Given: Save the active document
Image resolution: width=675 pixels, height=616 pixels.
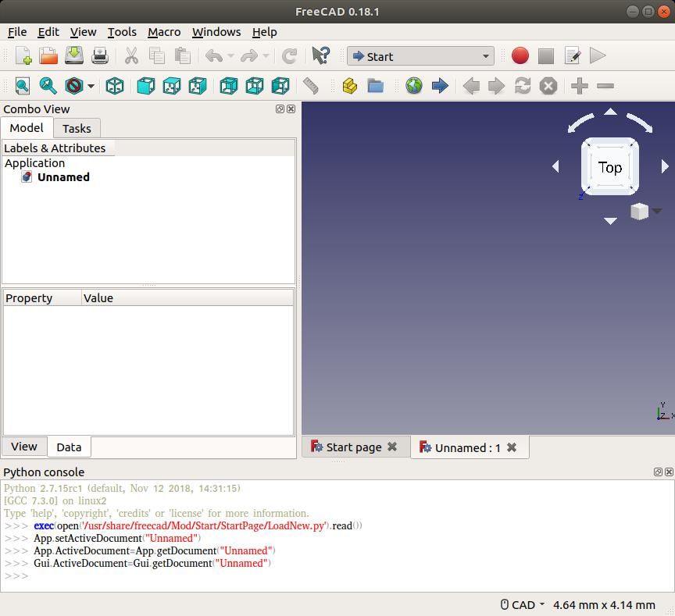Looking at the screenshot, I should [74, 56].
